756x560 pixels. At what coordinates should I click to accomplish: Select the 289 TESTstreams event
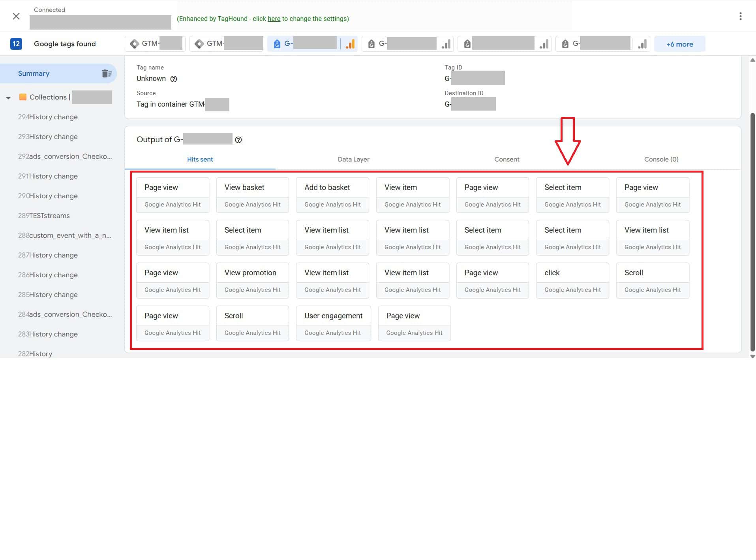tap(44, 216)
